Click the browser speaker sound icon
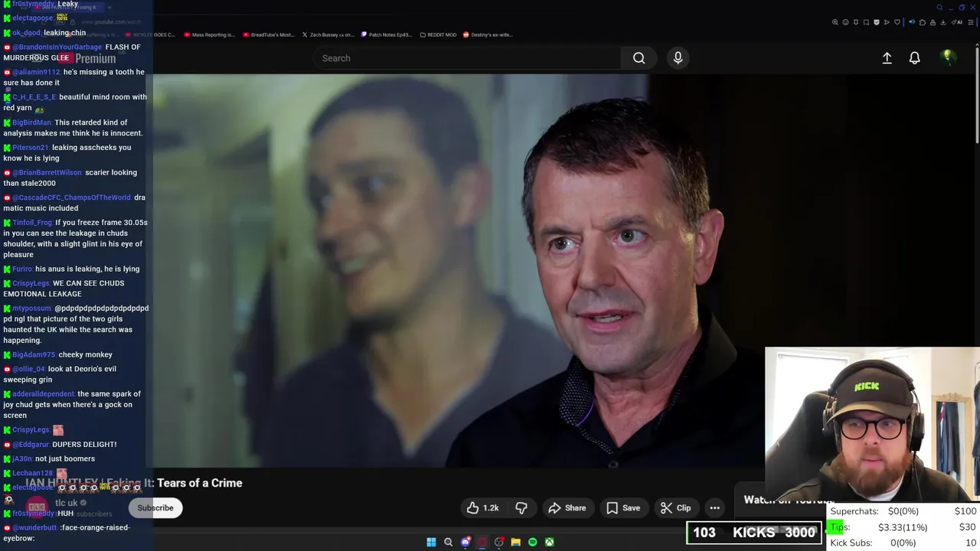Screen dimensions: 980x551 click(912, 22)
